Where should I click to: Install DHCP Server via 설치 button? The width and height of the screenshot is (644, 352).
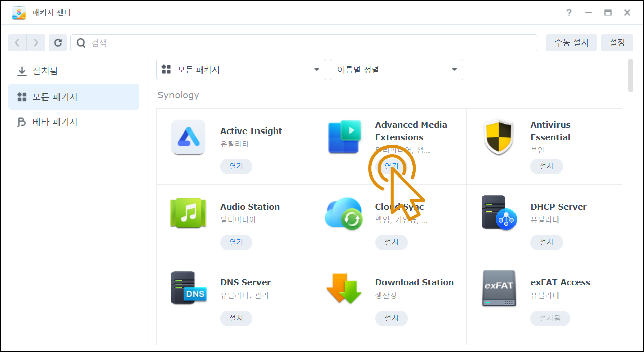[546, 242]
